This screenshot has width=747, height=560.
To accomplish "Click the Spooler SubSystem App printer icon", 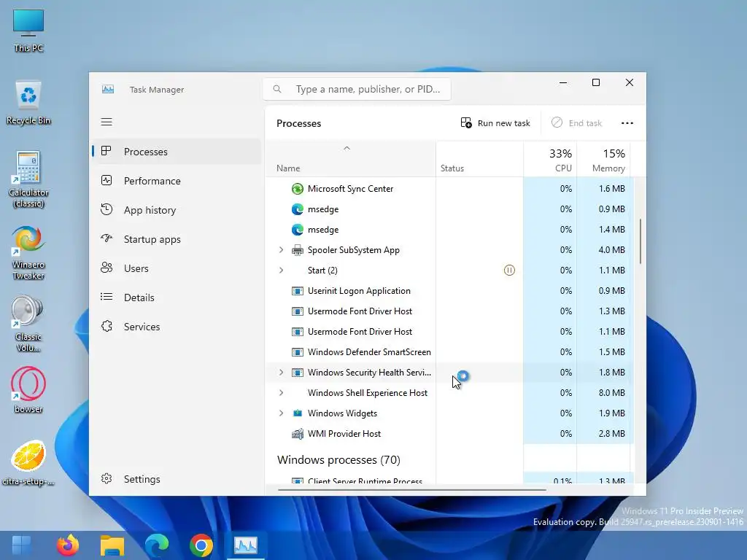I will point(298,250).
